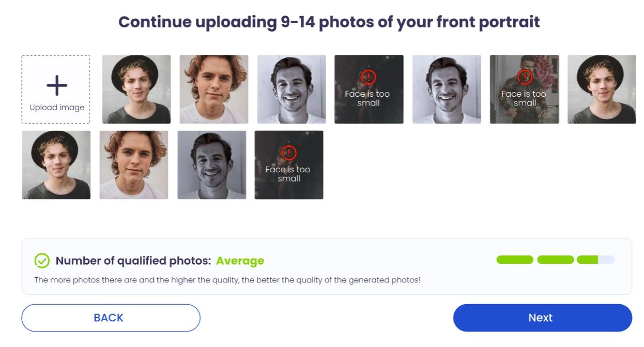Open second black-and-white smiling photo, top row
Screen dimensions: 644x347
(447, 89)
